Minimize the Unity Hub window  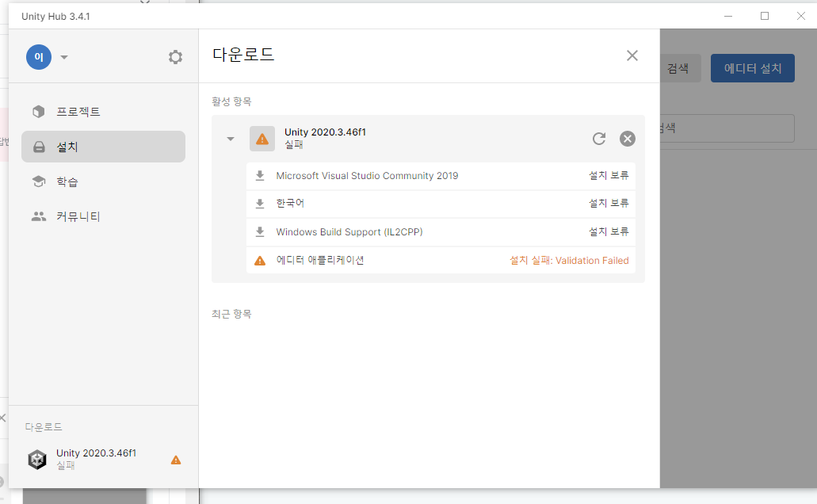pos(728,16)
